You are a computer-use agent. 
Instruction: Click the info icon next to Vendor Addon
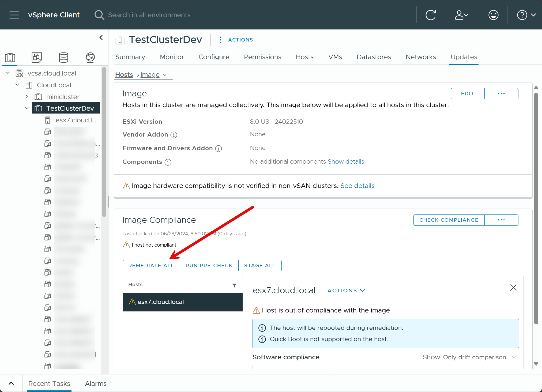coord(174,135)
